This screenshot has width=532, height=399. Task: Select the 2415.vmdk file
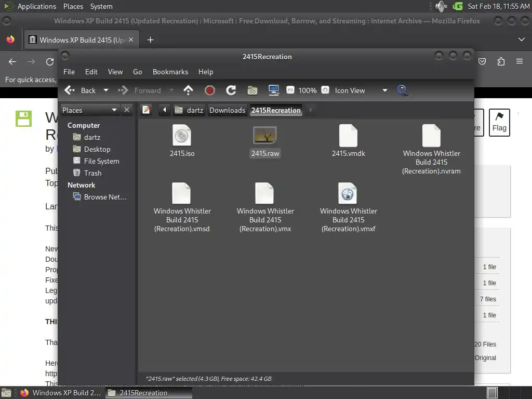point(349,141)
